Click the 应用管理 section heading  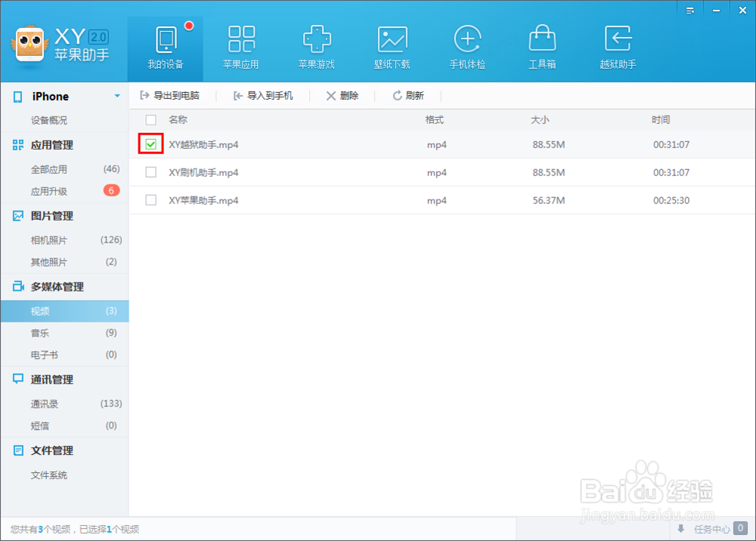point(52,145)
